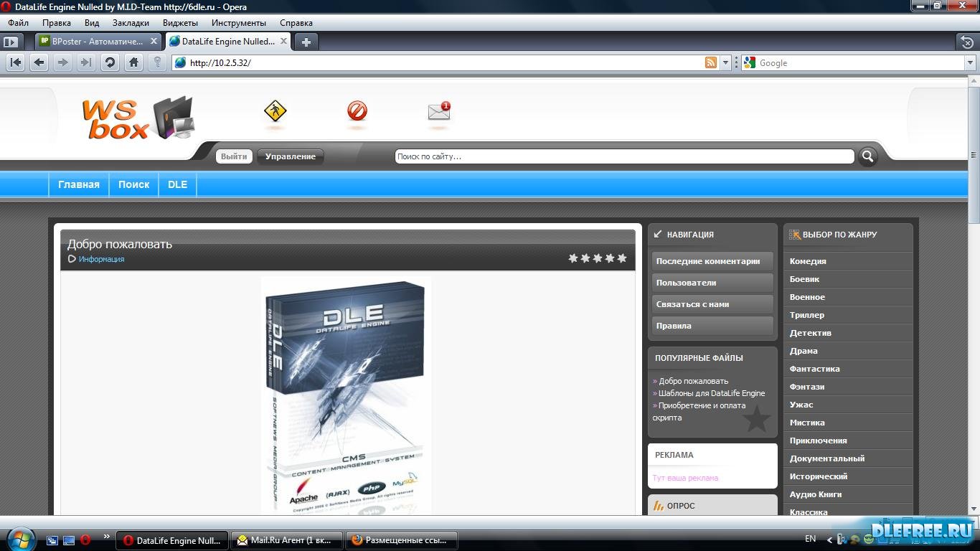Open the Правка menu
Screen dimensions: 980x551
pyautogui.click(x=57, y=23)
